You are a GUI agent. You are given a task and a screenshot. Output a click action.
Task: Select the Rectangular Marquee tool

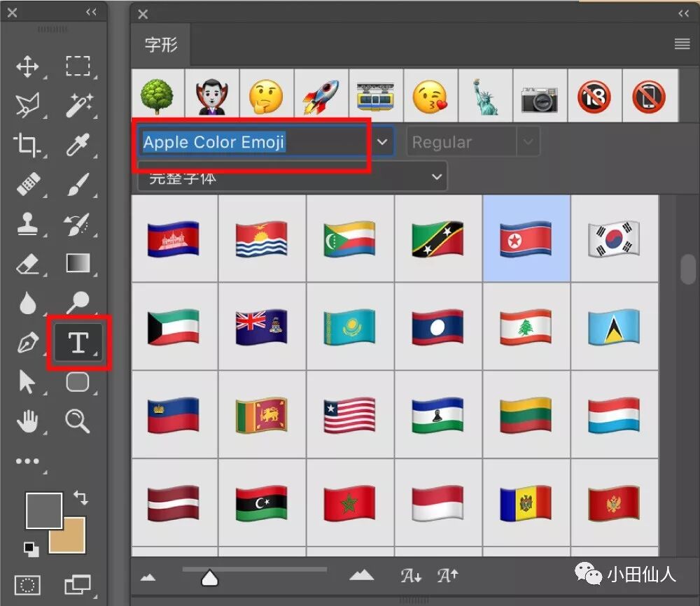pos(78,66)
